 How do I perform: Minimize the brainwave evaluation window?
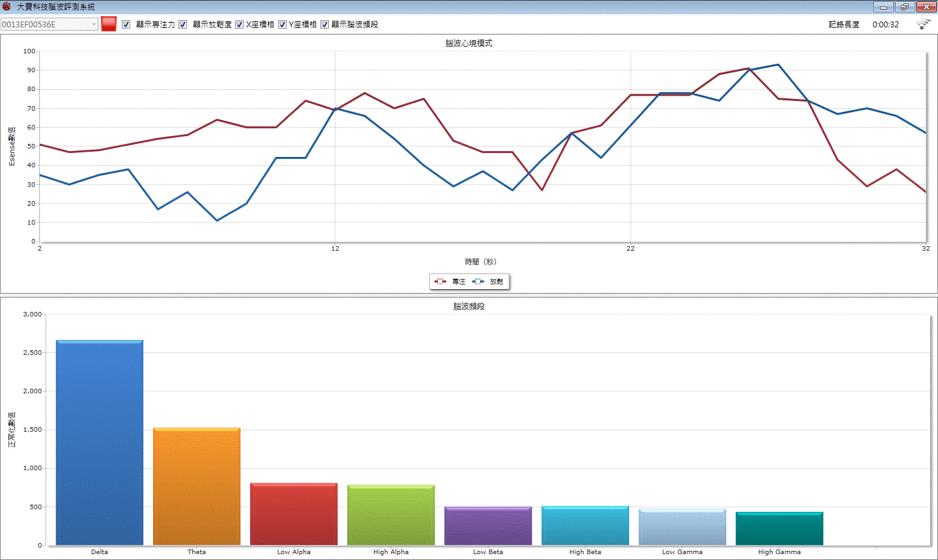click(883, 7)
